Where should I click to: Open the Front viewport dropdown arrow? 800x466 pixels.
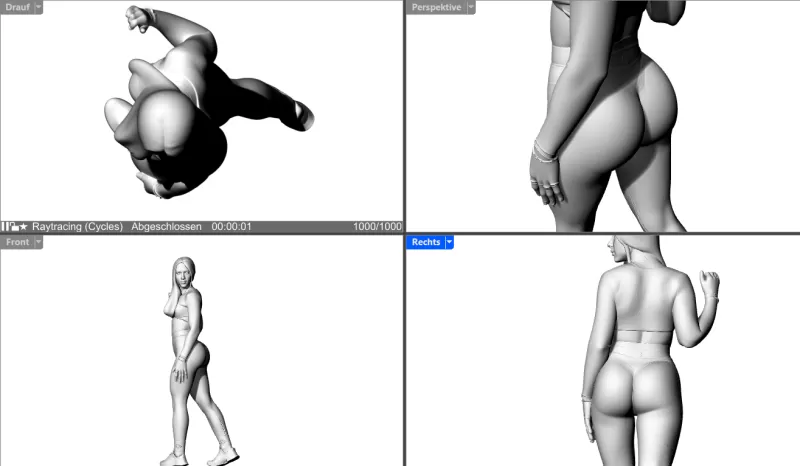tap(38, 242)
